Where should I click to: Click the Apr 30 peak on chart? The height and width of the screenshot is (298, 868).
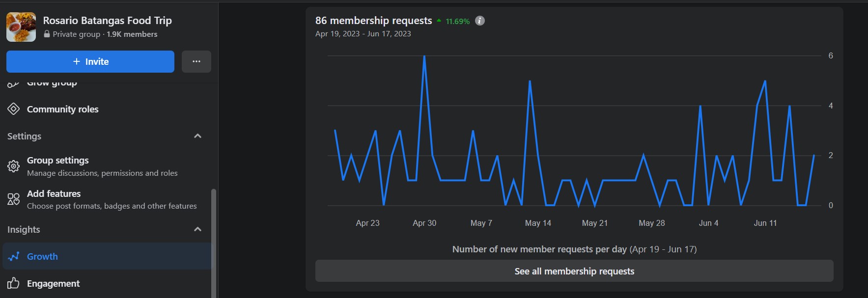(424, 56)
